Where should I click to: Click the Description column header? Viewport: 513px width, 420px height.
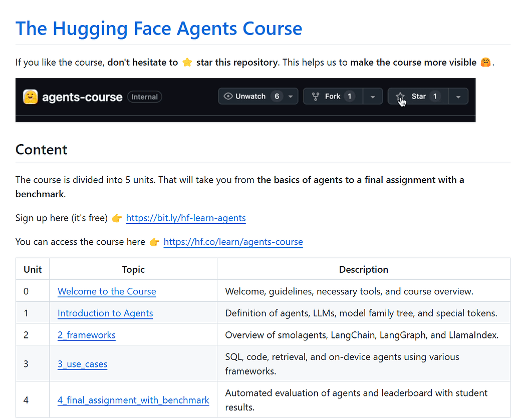point(364,269)
